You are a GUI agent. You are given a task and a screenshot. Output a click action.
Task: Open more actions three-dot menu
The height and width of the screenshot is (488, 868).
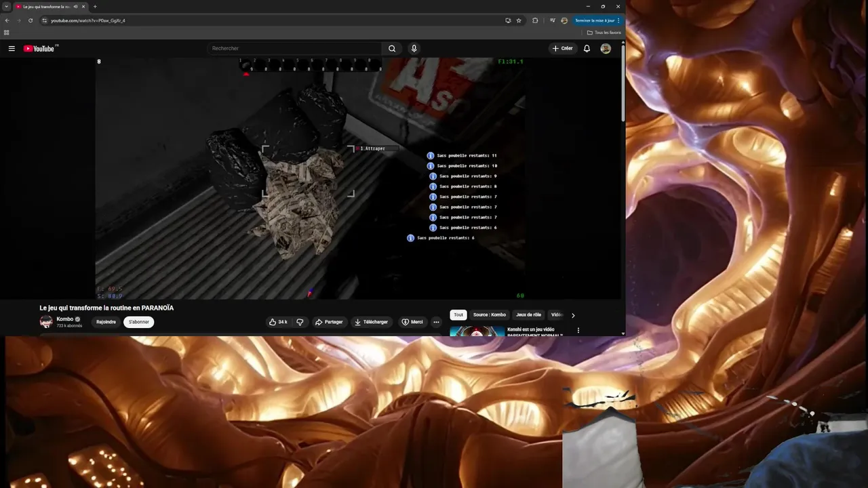436,322
